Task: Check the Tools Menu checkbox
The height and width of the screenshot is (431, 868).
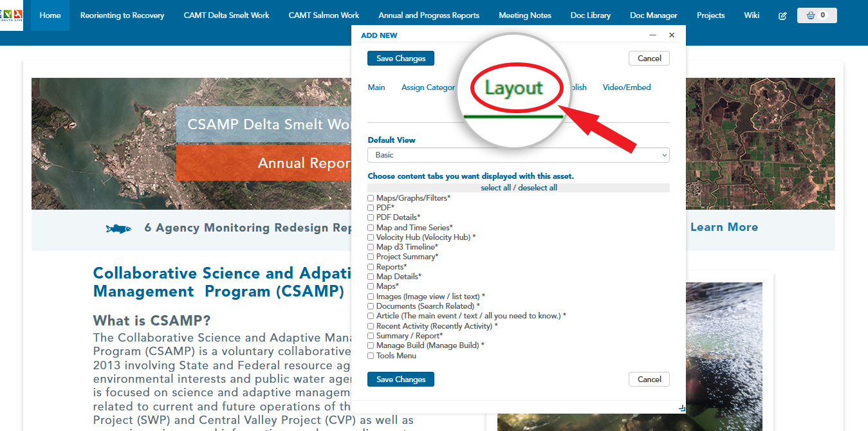Action: tap(371, 356)
